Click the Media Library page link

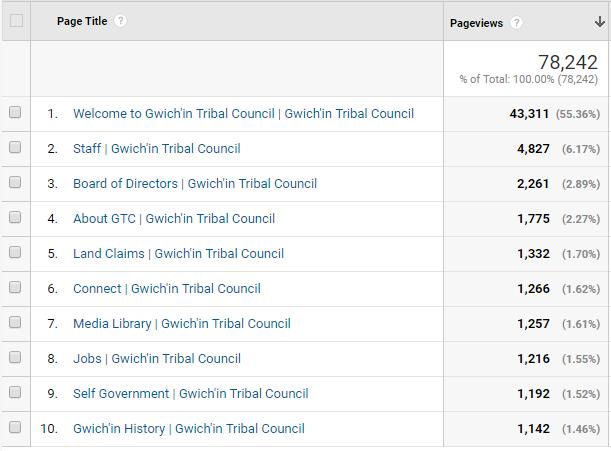point(181,324)
